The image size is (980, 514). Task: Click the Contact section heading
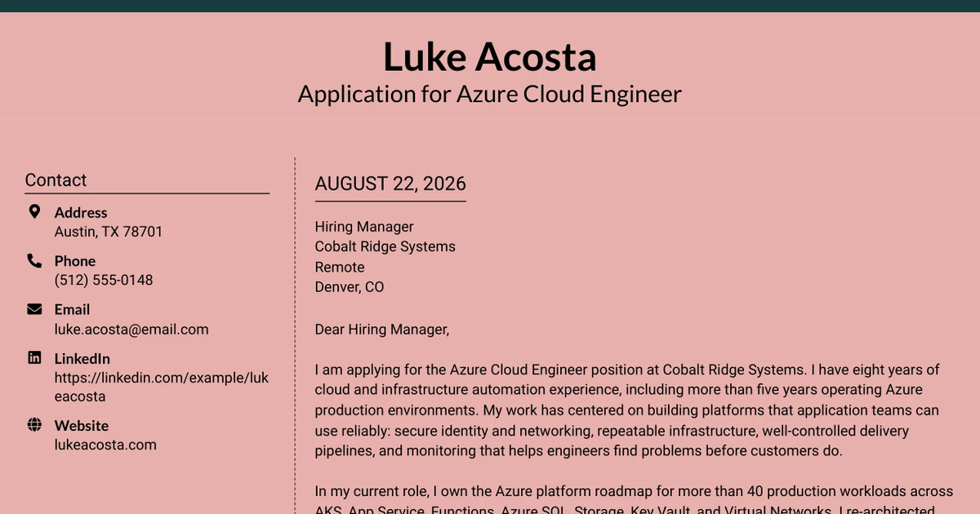point(56,180)
